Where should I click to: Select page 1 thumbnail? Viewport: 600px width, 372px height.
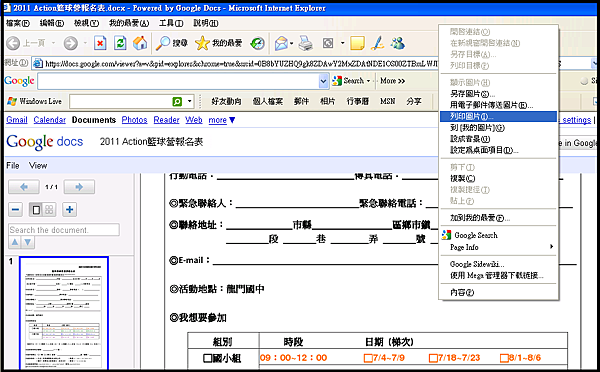coord(64,313)
